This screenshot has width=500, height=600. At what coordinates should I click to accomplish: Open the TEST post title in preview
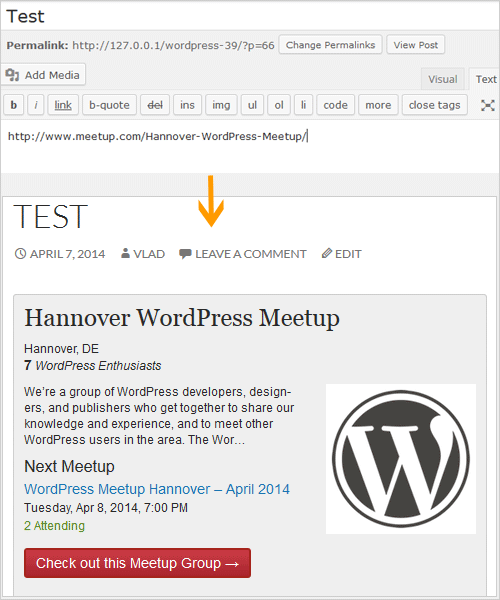[x=50, y=216]
